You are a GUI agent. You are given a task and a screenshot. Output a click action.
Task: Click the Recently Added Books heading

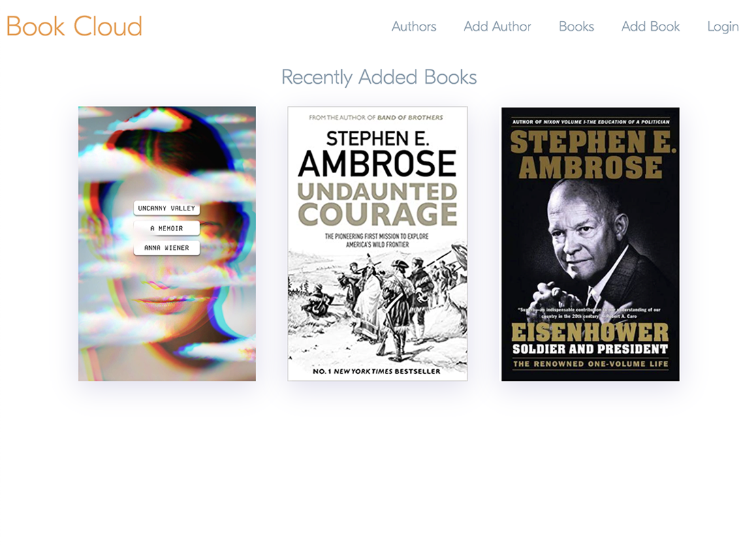[379, 77]
